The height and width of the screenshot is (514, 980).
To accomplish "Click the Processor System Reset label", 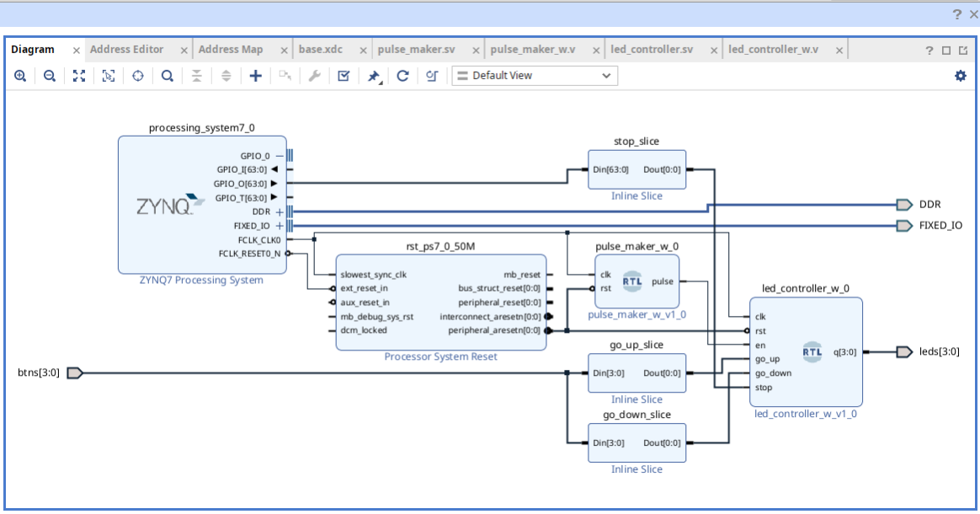I will pos(440,356).
